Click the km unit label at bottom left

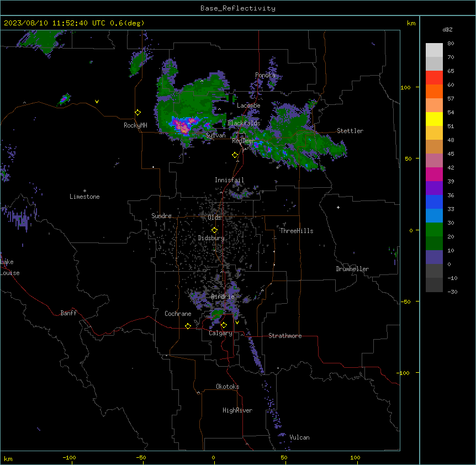(x=8, y=458)
